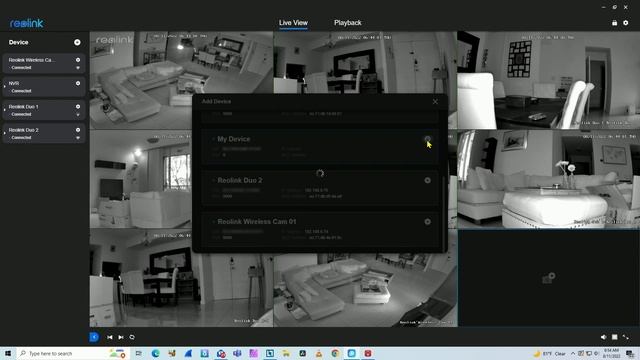Viewport: 640px width, 360px height.
Task: Open weather widget showing Clear
Action: coord(550,353)
